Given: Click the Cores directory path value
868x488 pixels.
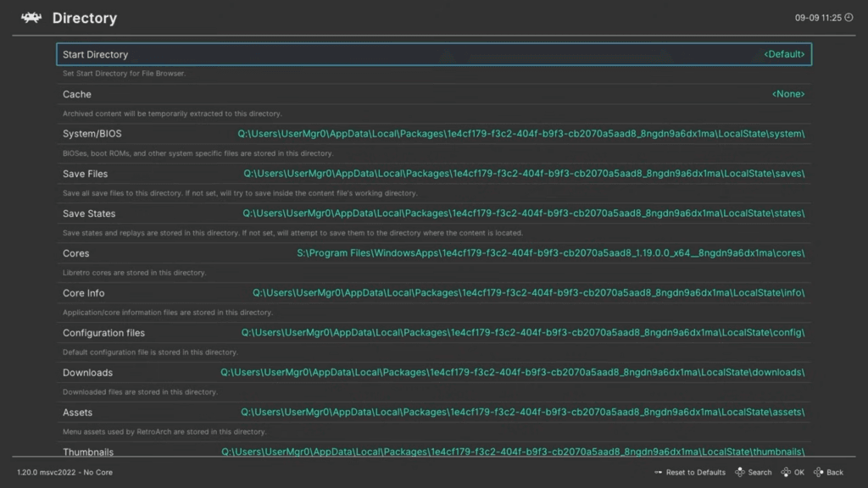Looking at the screenshot, I should [x=550, y=253].
